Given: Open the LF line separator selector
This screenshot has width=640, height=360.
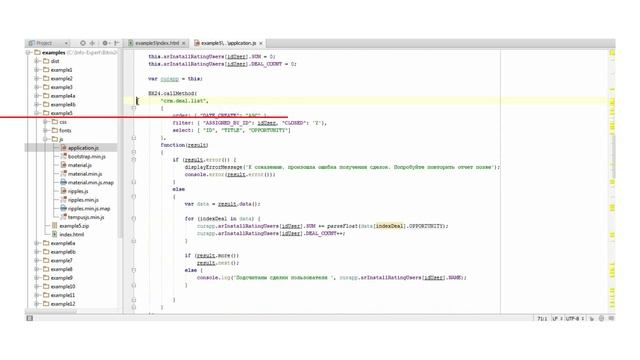Looking at the screenshot, I should [x=557, y=318].
